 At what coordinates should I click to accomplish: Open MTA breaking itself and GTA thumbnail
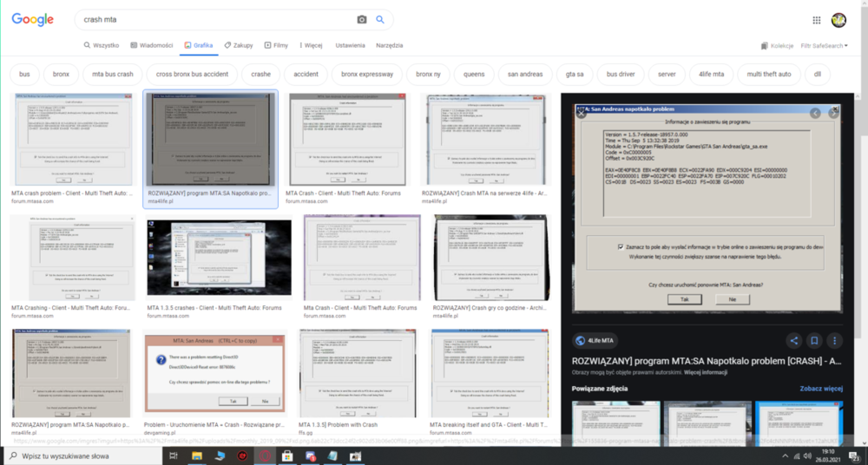(490, 373)
